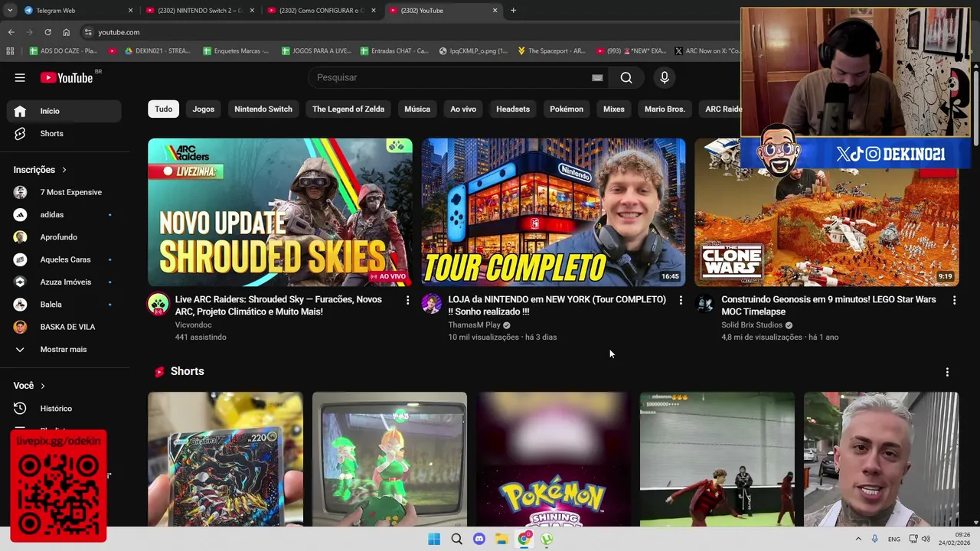980x551 pixels.
Task: Open Aqueles Caras subscription
Action: (64, 259)
